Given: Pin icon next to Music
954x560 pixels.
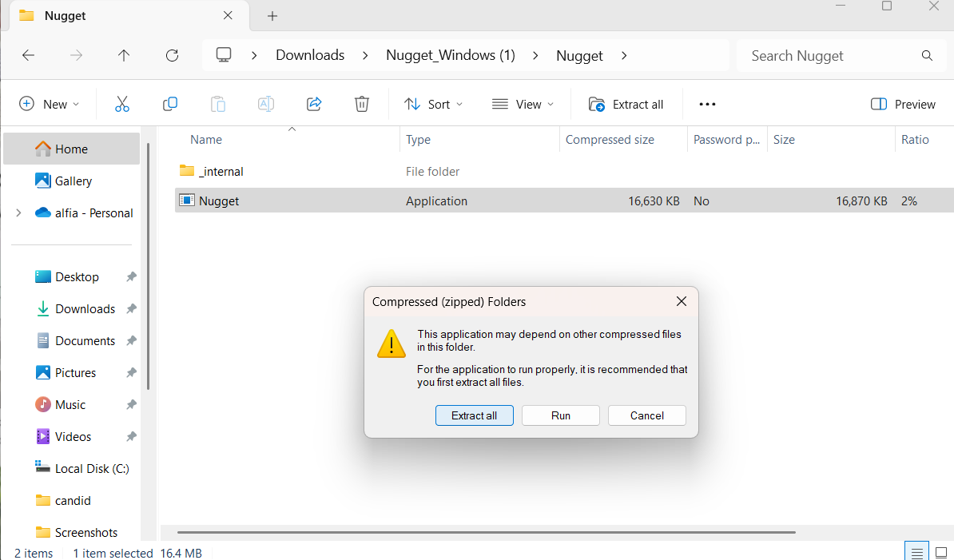Looking at the screenshot, I should (x=131, y=404).
